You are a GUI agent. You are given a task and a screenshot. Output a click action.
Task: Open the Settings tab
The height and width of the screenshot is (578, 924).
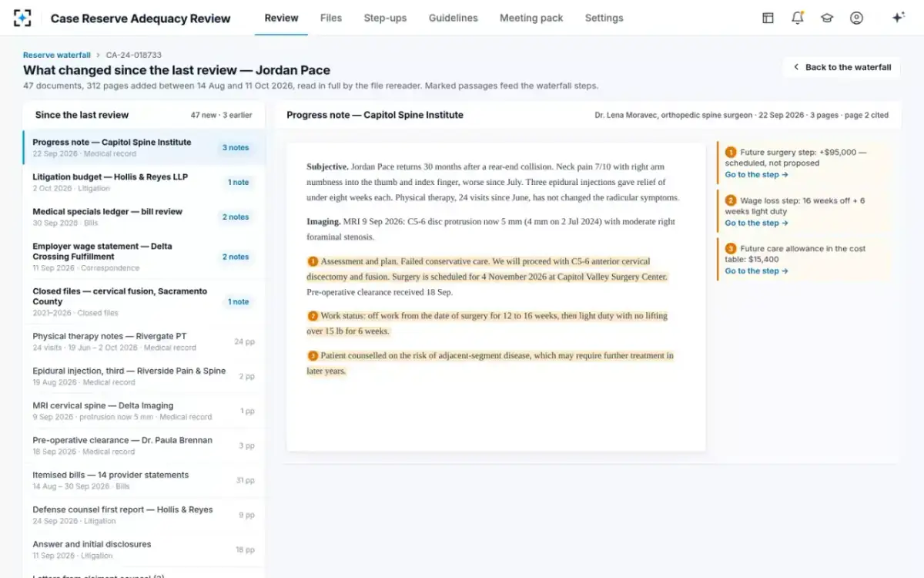(x=604, y=18)
